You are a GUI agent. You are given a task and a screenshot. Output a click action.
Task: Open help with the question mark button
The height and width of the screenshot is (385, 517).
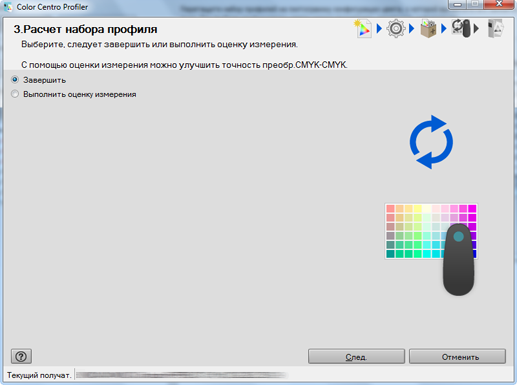21,356
